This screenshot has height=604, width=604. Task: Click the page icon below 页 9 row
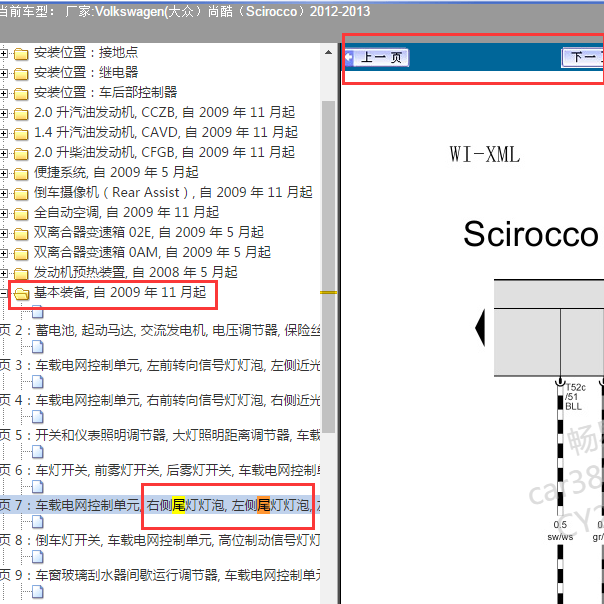coord(37,592)
